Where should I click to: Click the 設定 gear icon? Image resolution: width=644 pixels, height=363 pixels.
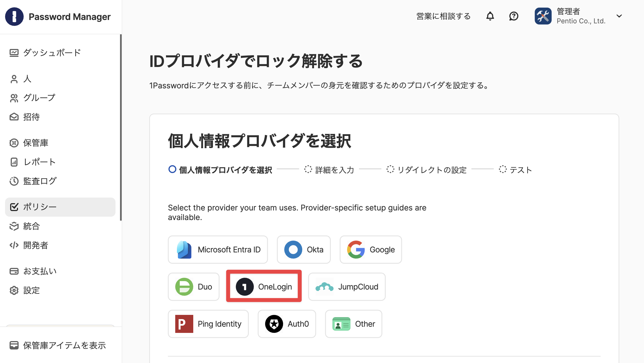[x=14, y=290]
